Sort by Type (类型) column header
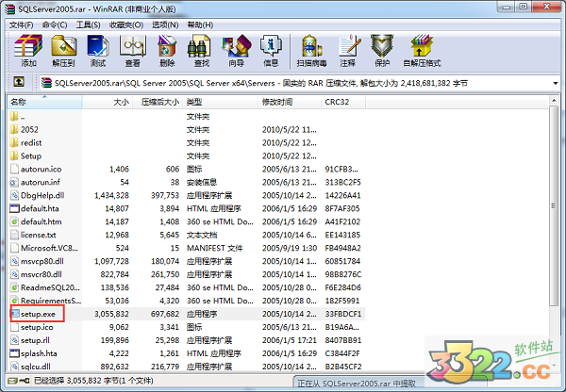This screenshot has width=566, height=392. (x=221, y=102)
